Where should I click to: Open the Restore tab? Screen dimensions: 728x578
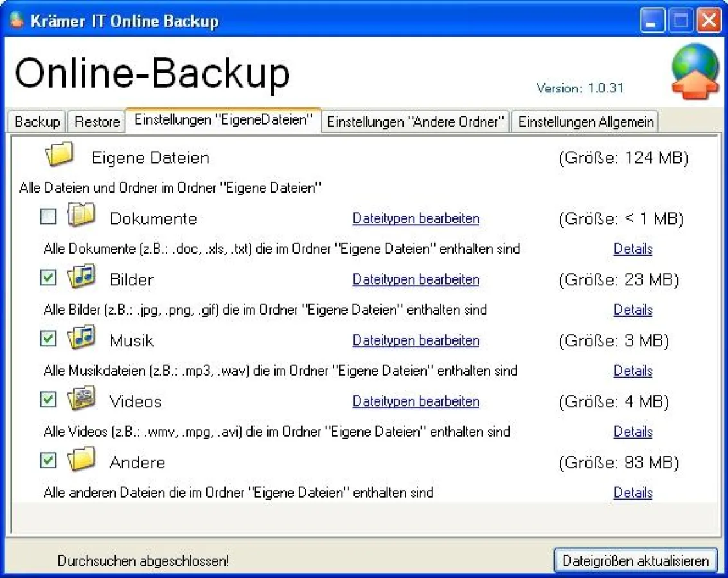coord(96,121)
